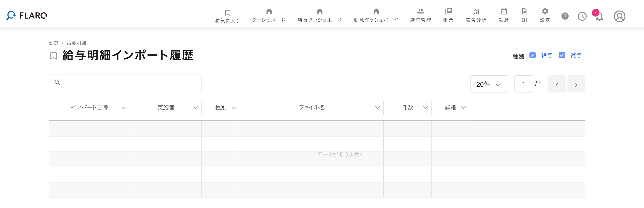Open お気に入り bookmark menu
Screen dimensions: 644x208
click(x=228, y=16)
